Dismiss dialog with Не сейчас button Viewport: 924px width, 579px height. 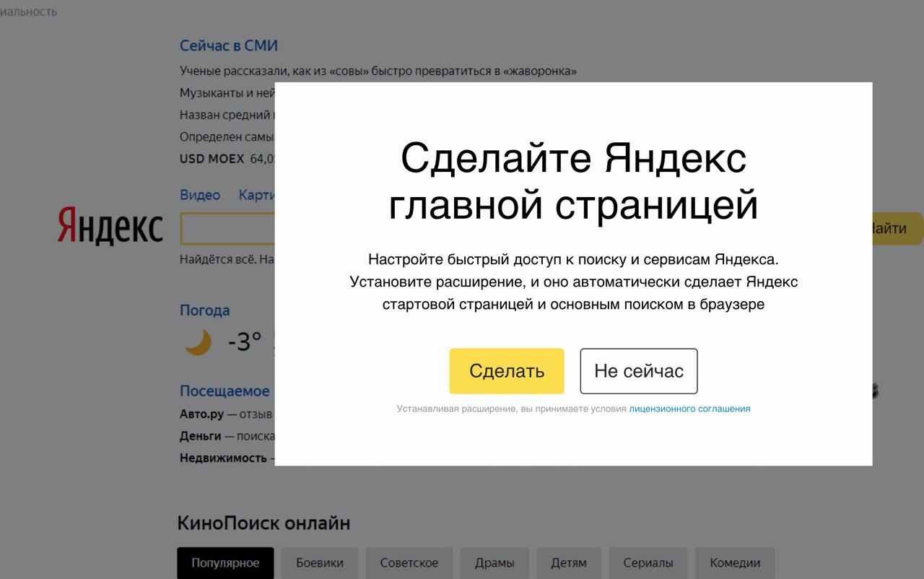point(639,371)
